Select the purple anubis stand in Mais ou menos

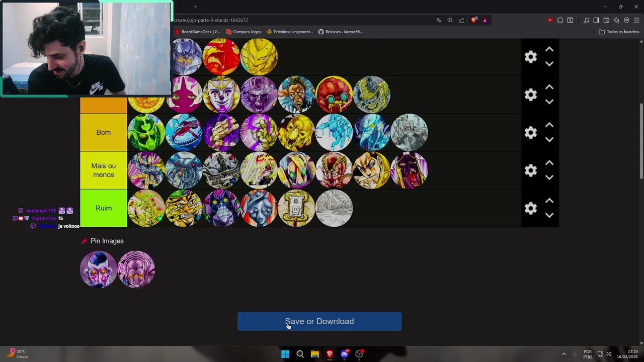pyautogui.click(x=409, y=170)
